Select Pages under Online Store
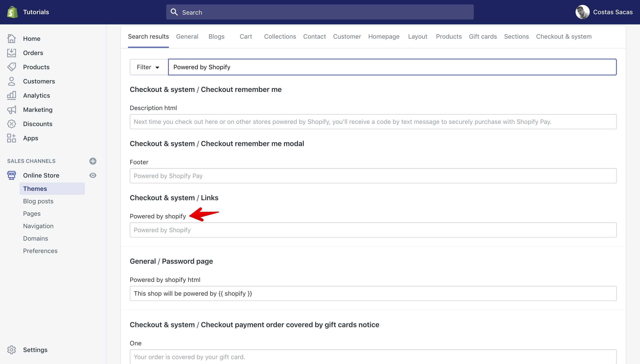The image size is (640, 364). click(32, 214)
